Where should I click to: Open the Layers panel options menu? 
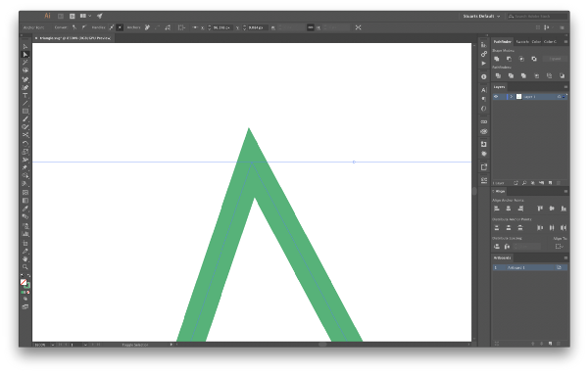tap(565, 87)
